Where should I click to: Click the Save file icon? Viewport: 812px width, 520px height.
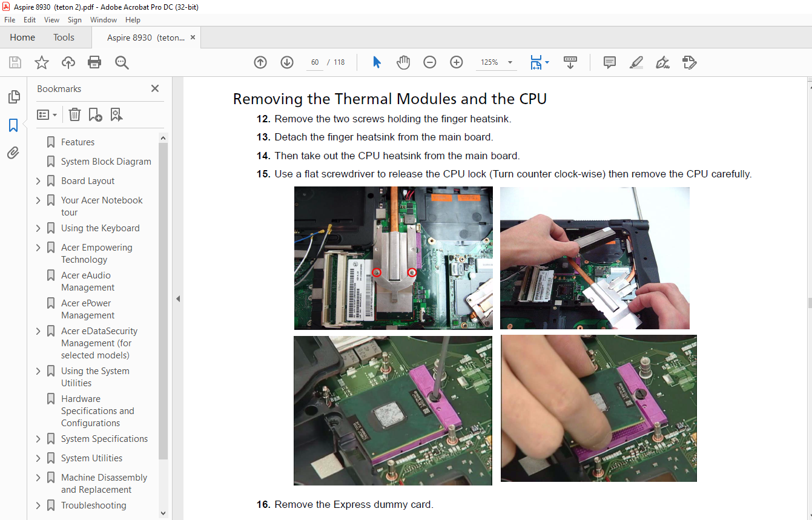point(15,62)
